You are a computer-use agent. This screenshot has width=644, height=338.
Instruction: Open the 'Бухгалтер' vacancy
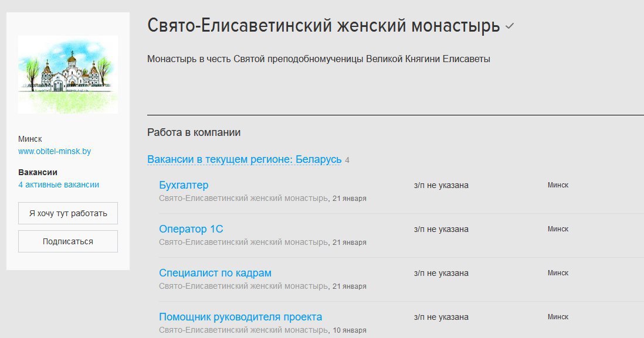pos(184,185)
